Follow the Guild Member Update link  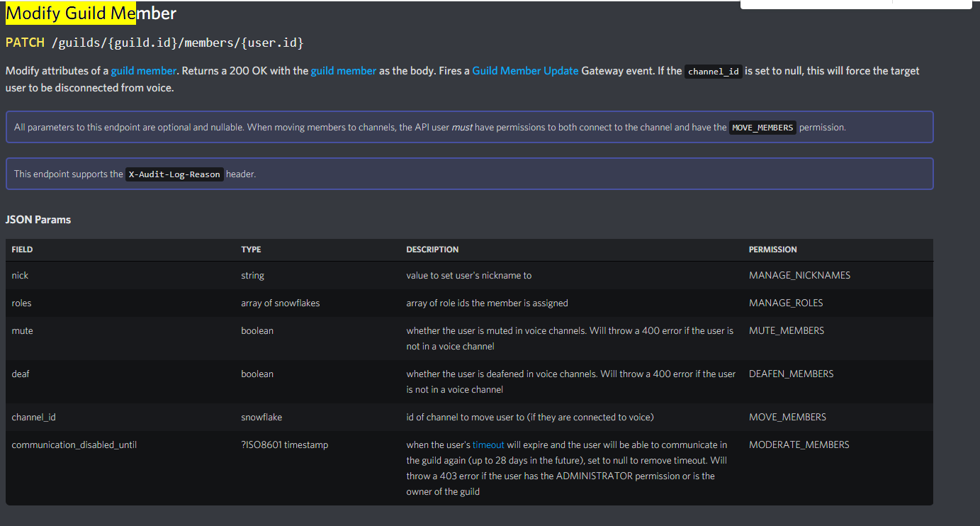click(525, 71)
